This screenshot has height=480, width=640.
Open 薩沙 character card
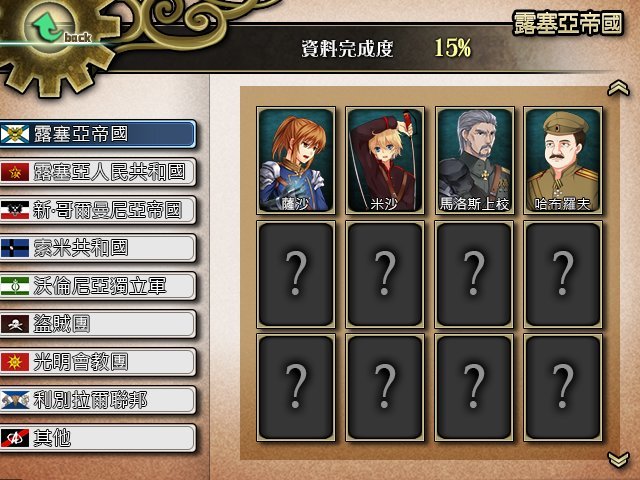pos(296,160)
